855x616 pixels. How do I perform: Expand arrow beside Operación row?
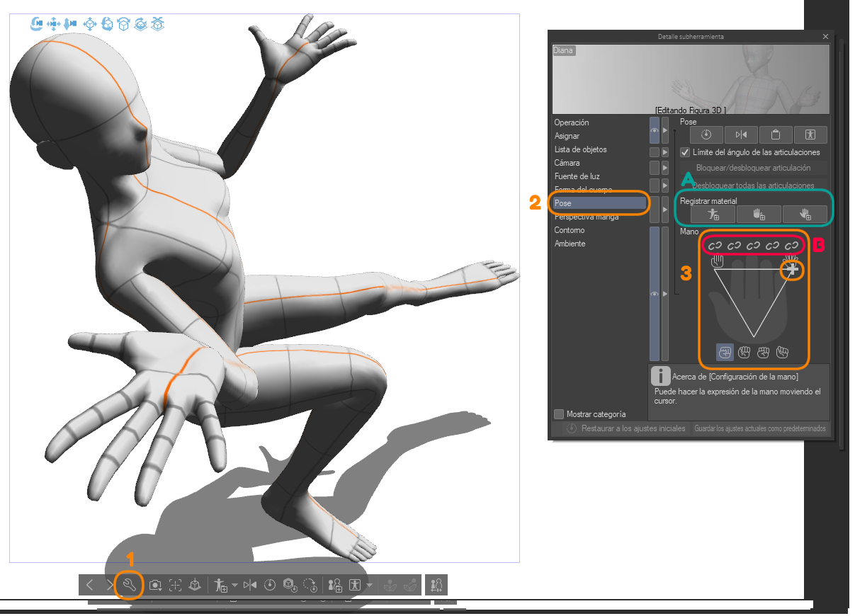tap(665, 130)
